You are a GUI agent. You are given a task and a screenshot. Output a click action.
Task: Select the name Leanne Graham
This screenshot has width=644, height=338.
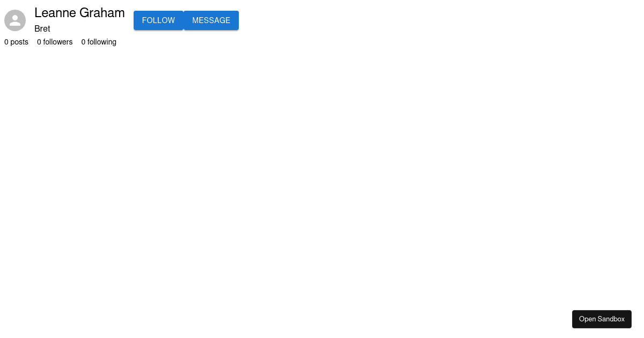(x=79, y=13)
